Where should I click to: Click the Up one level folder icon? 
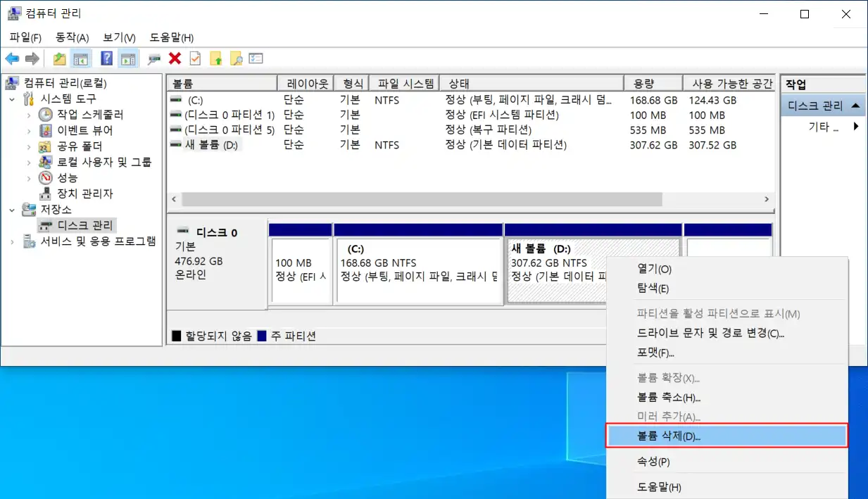[x=60, y=59]
